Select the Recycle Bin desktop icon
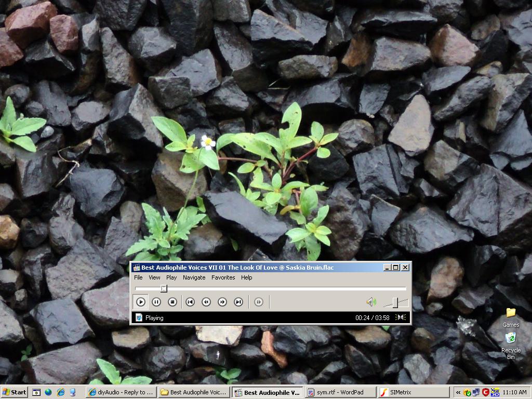The height and width of the screenshot is (399, 532). [511, 345]
